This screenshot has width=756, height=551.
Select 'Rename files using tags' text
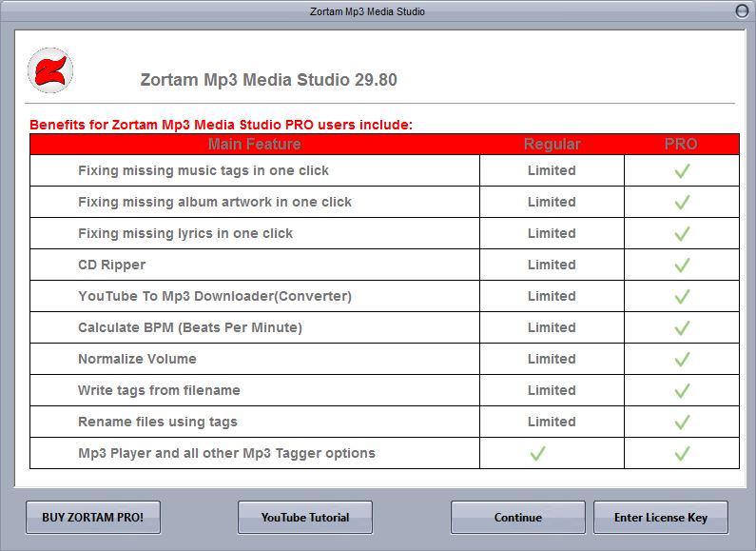point(158,422)
